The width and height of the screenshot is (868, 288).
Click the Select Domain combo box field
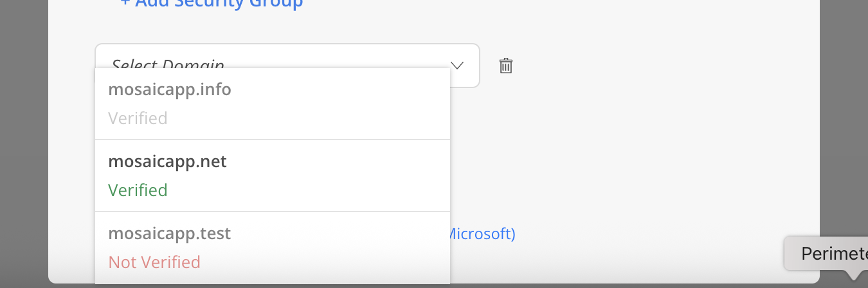[287, 65]
